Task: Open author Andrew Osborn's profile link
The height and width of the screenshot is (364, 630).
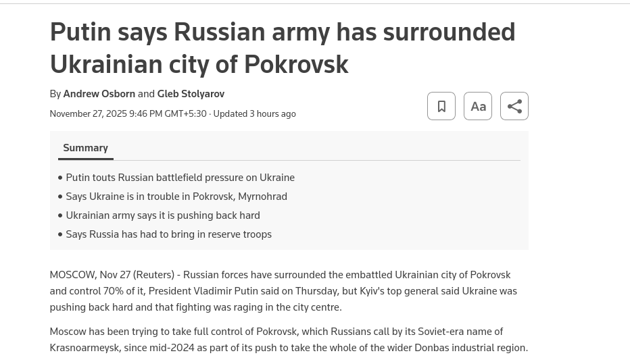Action: [99, 94]
